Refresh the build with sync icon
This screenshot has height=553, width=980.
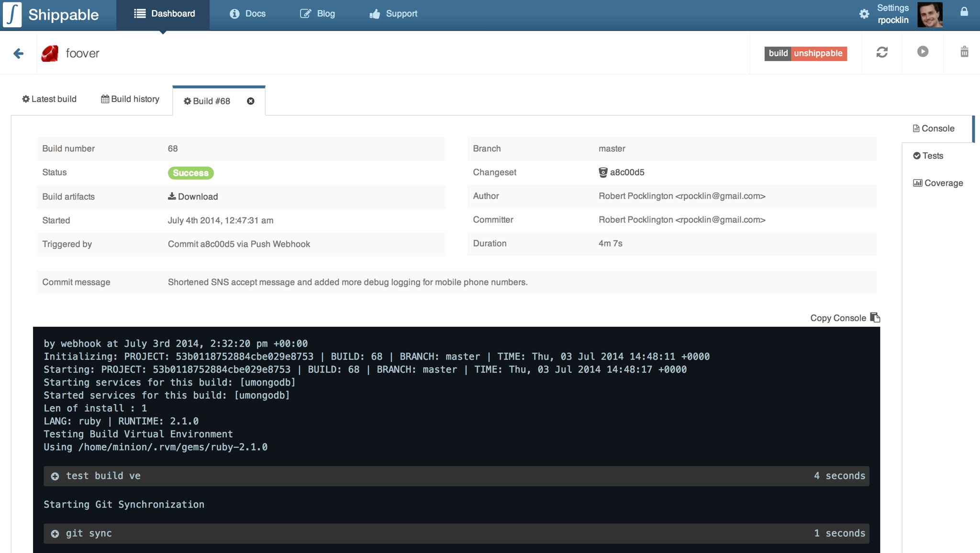click(x=882, y=52)
